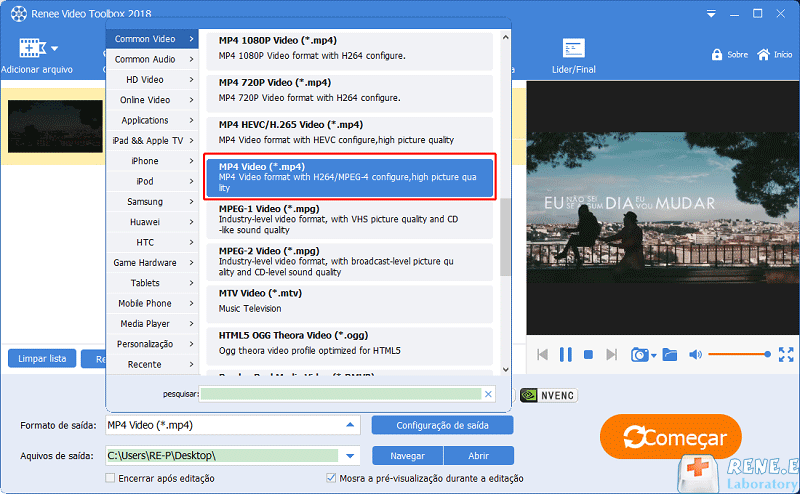Choose MP4 HEVC/H.265 Video format
The image size is (800, 494).
(349, 135)
